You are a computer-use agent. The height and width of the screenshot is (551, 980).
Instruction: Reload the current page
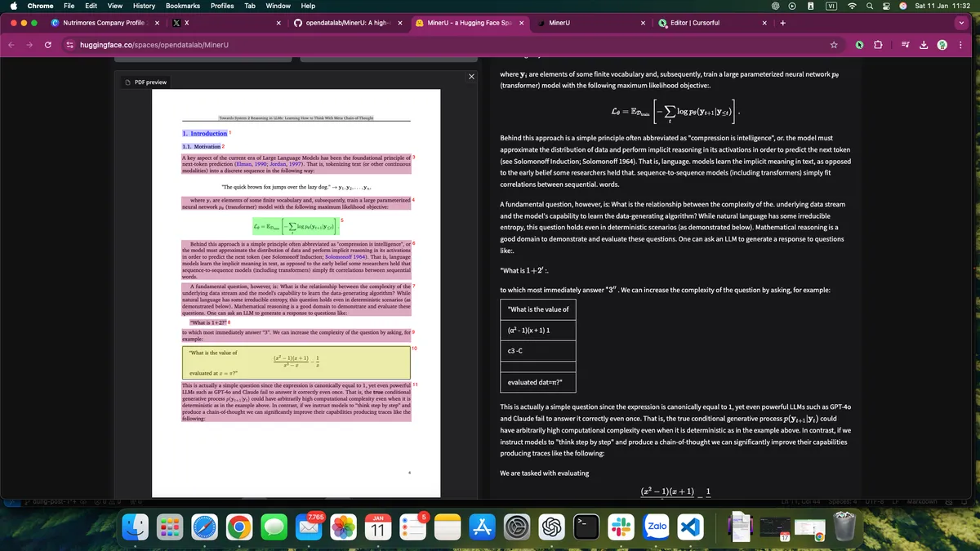coord(48,44)
